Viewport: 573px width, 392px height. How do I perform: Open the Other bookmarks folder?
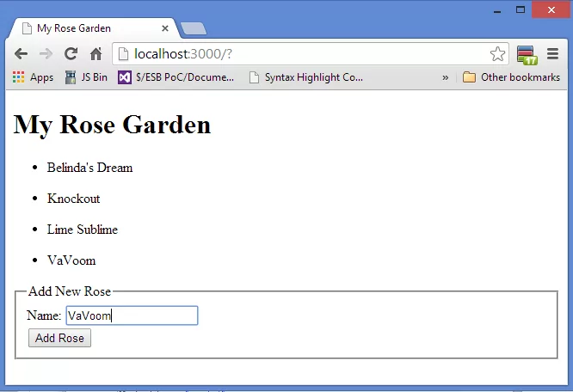click(511, 77)
